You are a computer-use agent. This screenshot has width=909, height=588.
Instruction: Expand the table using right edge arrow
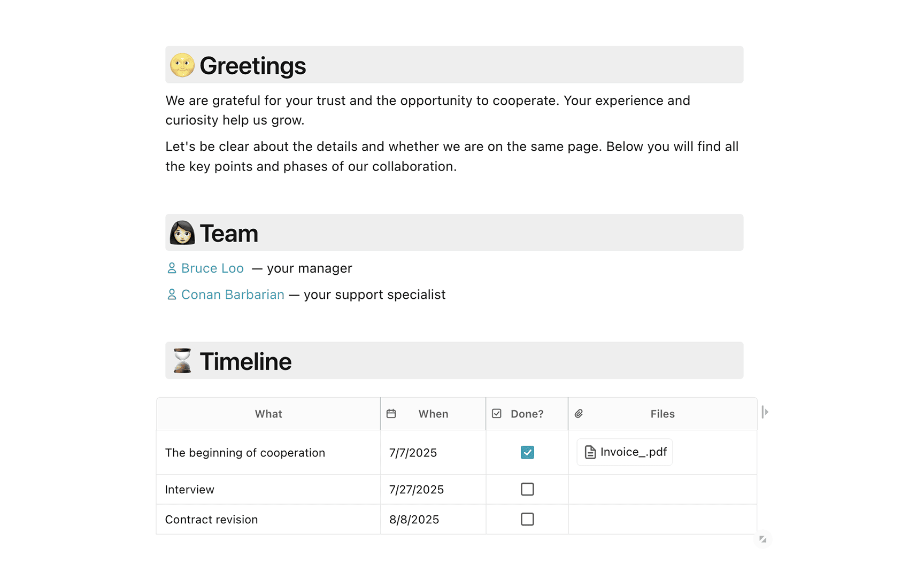(765, 412)
